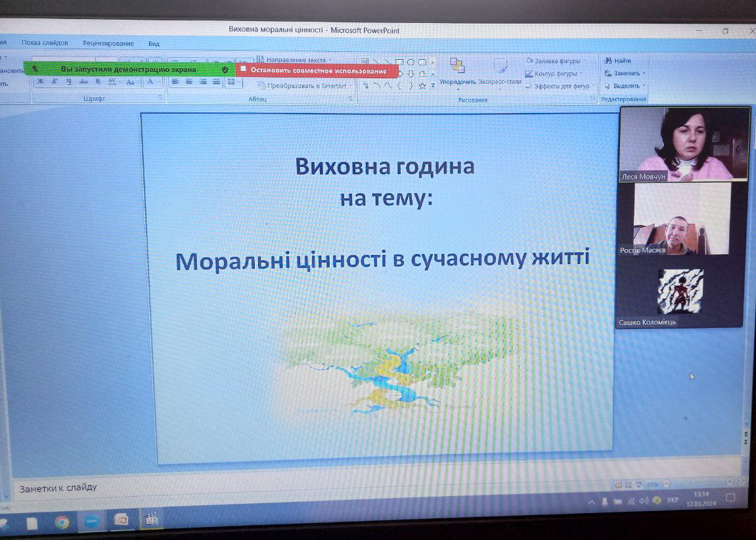Click УКР language indicator

point(673,500)
